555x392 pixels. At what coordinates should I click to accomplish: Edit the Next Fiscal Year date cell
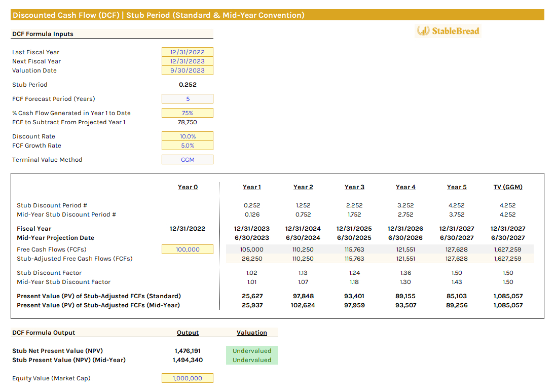coord(188,61)
